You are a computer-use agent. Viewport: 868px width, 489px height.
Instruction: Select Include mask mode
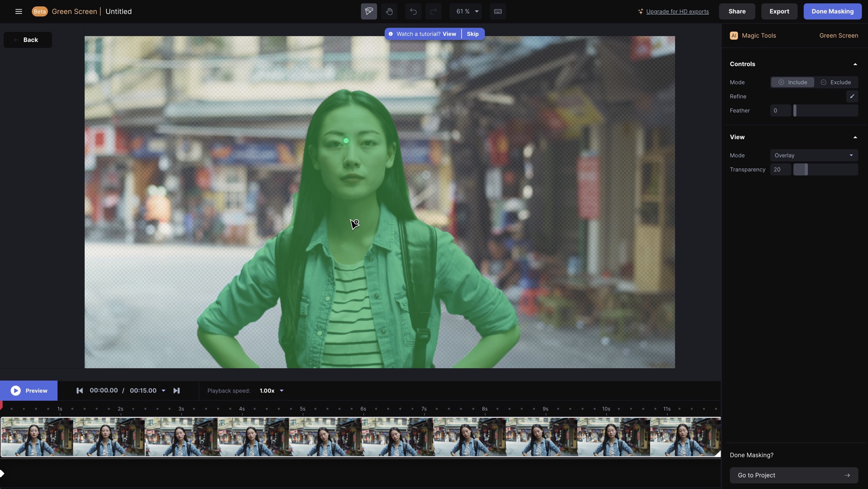(x=792, y=82)
